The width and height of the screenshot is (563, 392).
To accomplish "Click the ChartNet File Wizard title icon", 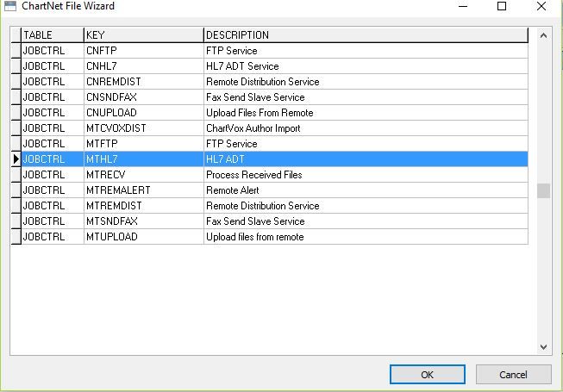I will pos(10,6).
